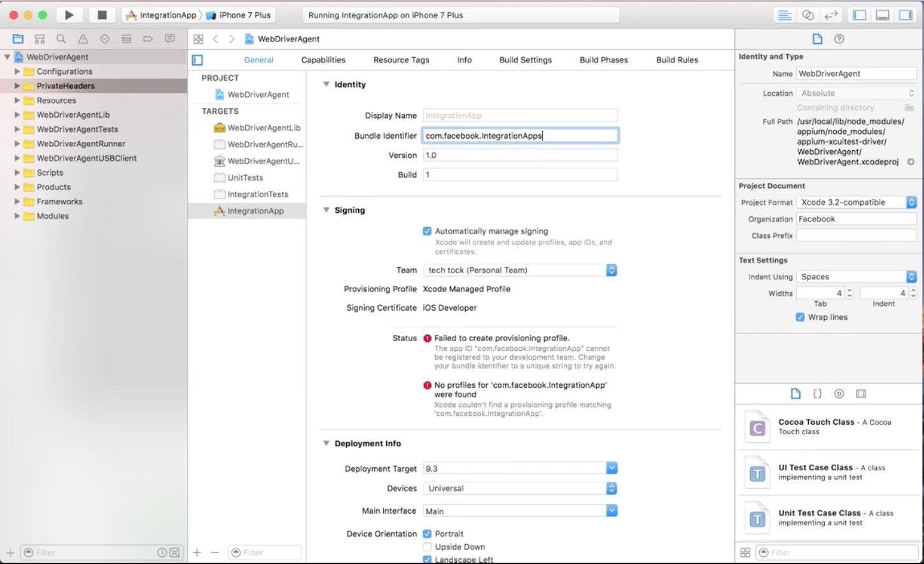Collapse the Deployment Info section
Screen dimensions: 924x564
click(326, 443)
